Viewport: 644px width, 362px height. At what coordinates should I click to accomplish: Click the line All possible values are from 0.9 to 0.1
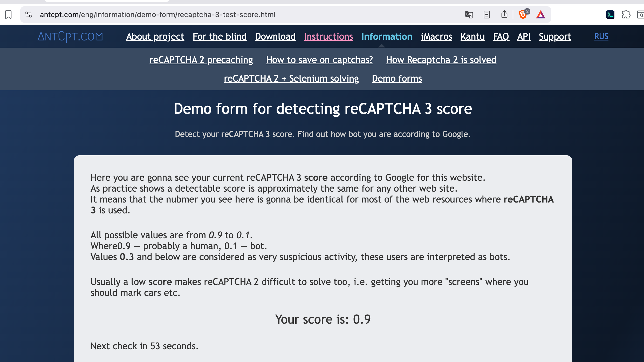click(x=172, y=235)
